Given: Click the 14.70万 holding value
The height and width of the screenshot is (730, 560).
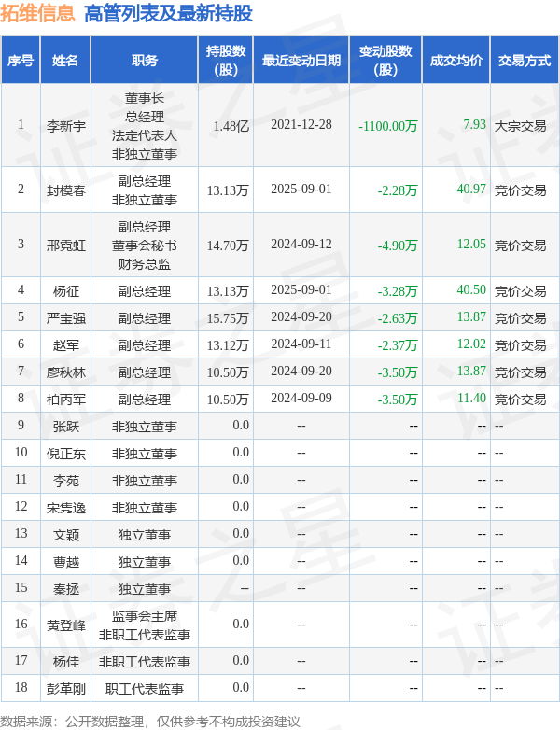Looking at the screenshot, I should pyautogui.click(x=228, y=245).
